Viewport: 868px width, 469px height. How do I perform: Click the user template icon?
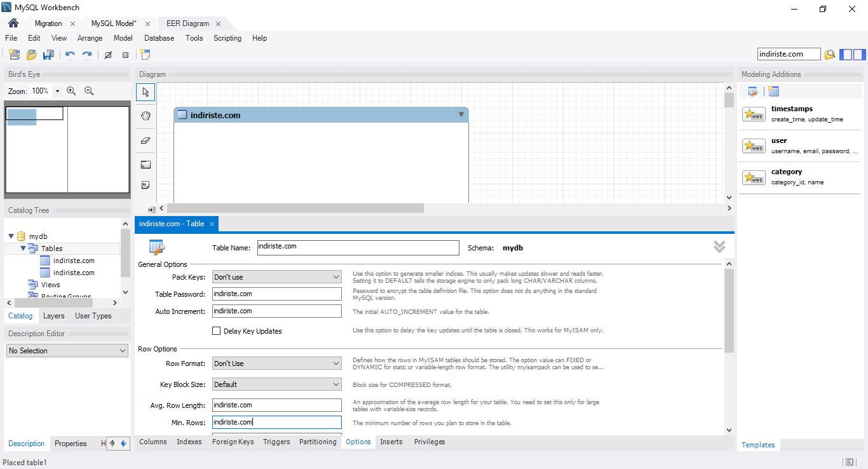[754, 146]
